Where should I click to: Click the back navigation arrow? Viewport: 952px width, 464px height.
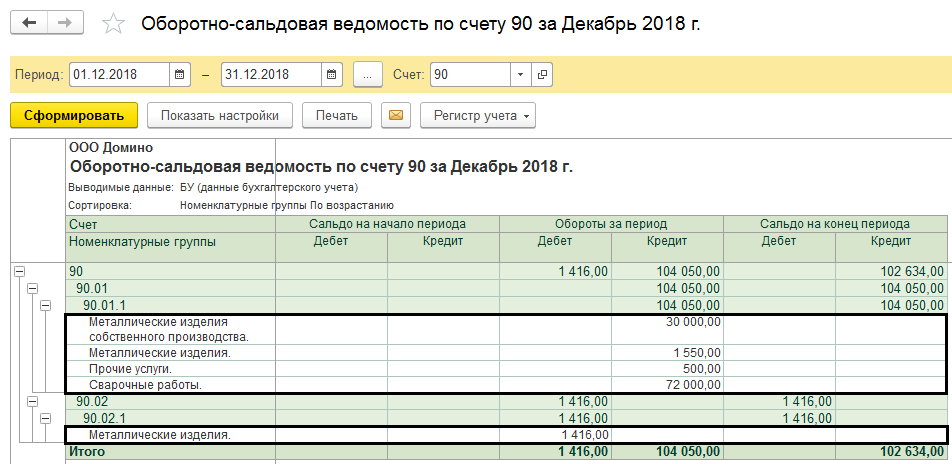coord(30,22)
